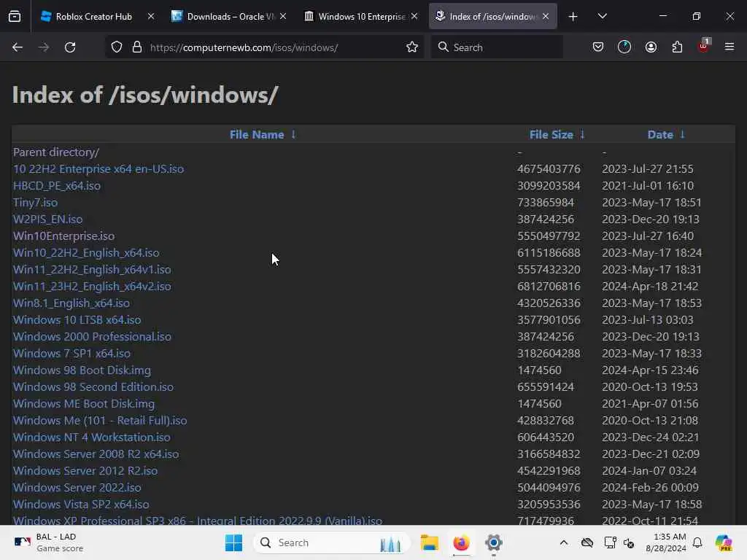Open uBlock Origin extension icon

tap(704, 46)
